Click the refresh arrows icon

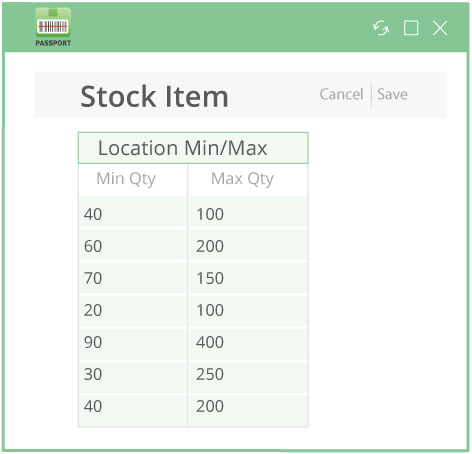click(x=381, y=28)
